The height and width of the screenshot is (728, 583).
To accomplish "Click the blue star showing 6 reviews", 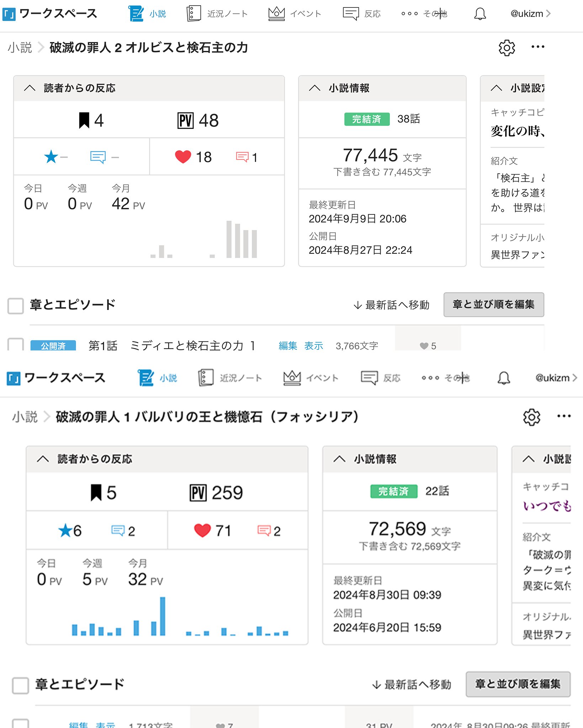I will (65, 531).
